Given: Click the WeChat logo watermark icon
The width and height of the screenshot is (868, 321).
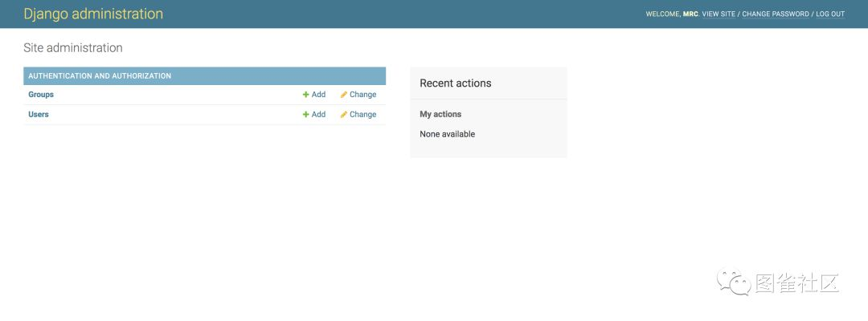Looking at the screenshot, I should [734, 282].
